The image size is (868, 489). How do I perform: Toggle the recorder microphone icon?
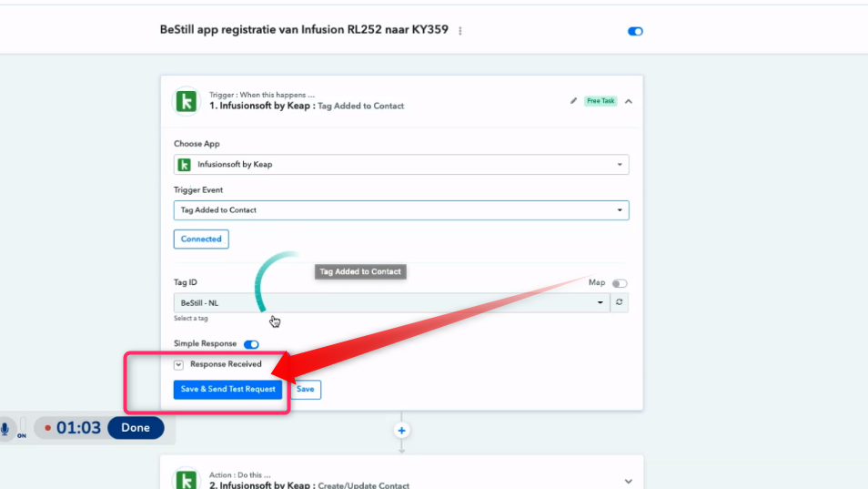tap(5, 428)
